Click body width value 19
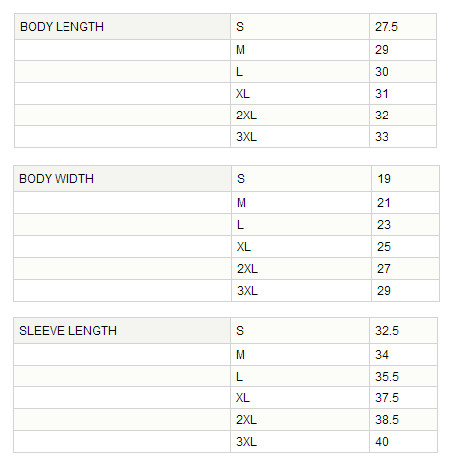Image resolution: width=452 pixels, height=466 pixels. coord(384,179)
